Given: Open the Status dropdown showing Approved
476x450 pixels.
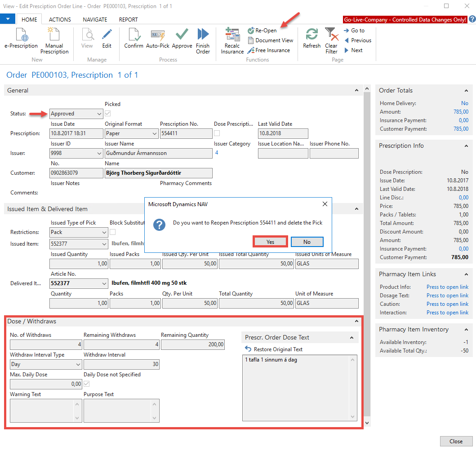Looking at the screenshot, I should 99,114.
